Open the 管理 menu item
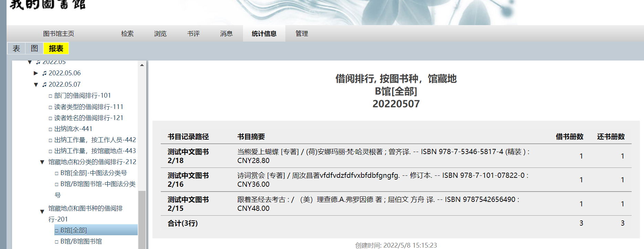This screenshot has width=644, height=249. point(302,34)
